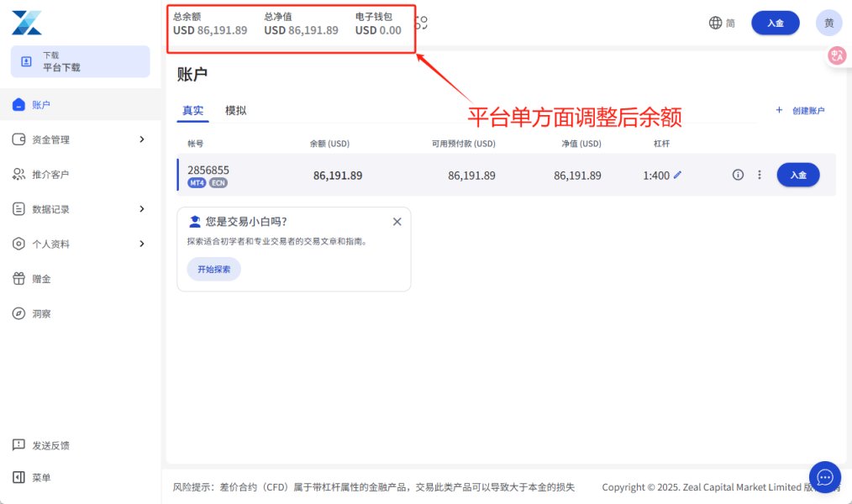Screen dimensions: 852x504
Task: Click the ECN badge under 2856855
Action: pos(218,183)
